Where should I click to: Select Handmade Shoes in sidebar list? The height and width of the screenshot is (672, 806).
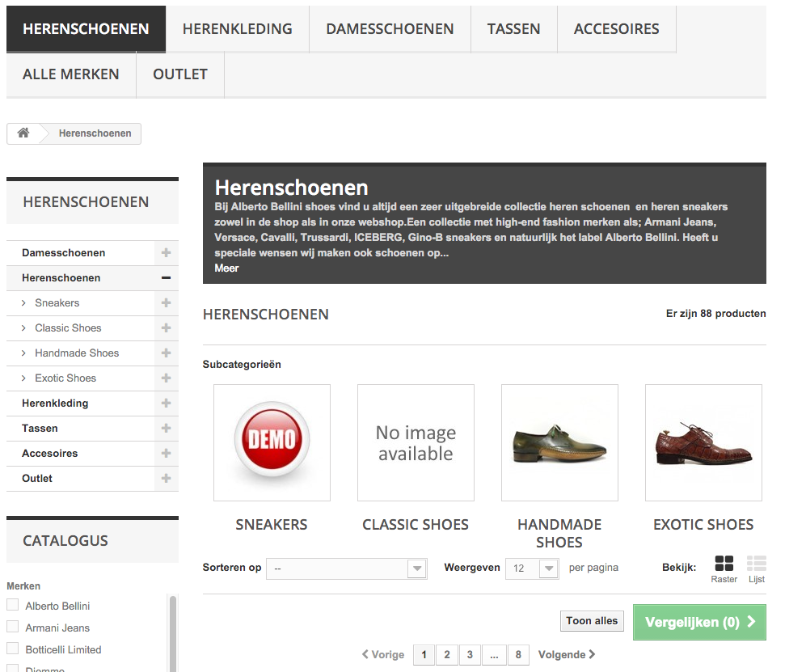click(77, 353)
